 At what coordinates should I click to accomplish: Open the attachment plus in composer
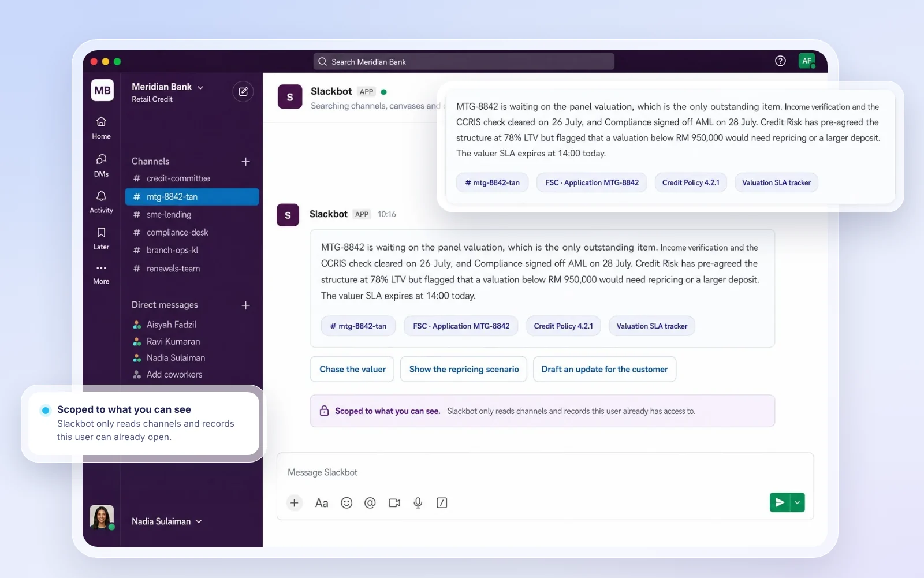click(295, 503)
